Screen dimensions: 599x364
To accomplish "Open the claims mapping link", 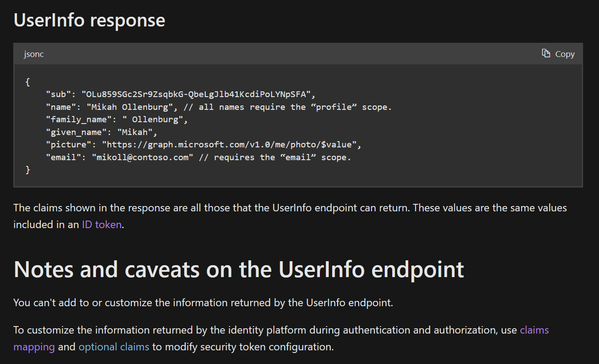I will [535, 330].
